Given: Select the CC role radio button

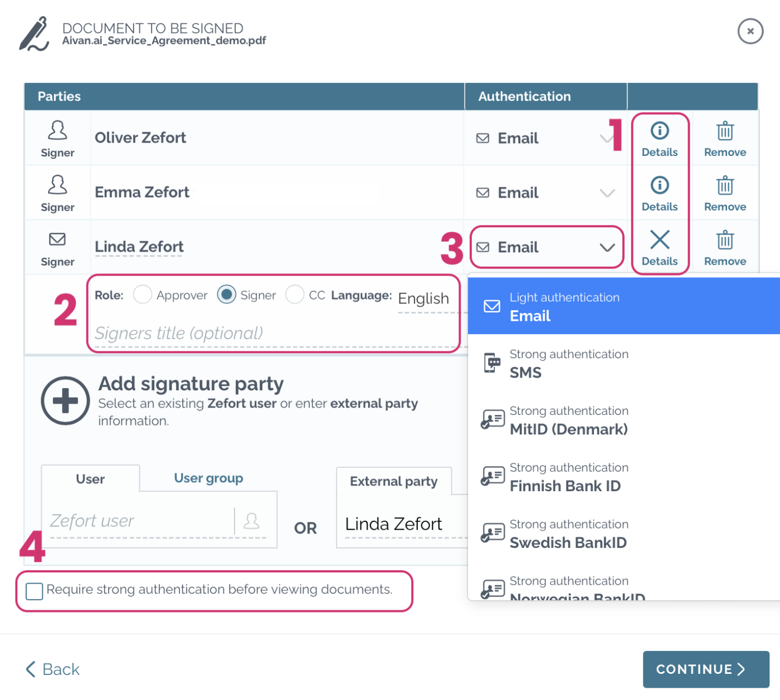Looking at the screenshot, I should coord(295,295).
